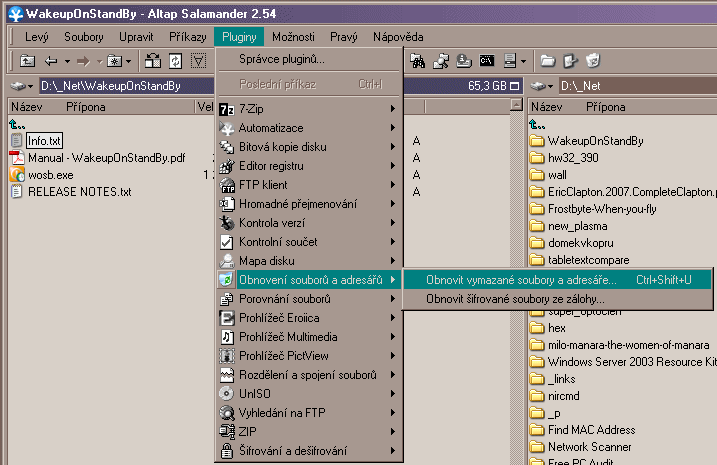The image size is (717, 465).
Task: Expand the Porovnání souborů submenu arrow
Action: [x=393, y=299]
